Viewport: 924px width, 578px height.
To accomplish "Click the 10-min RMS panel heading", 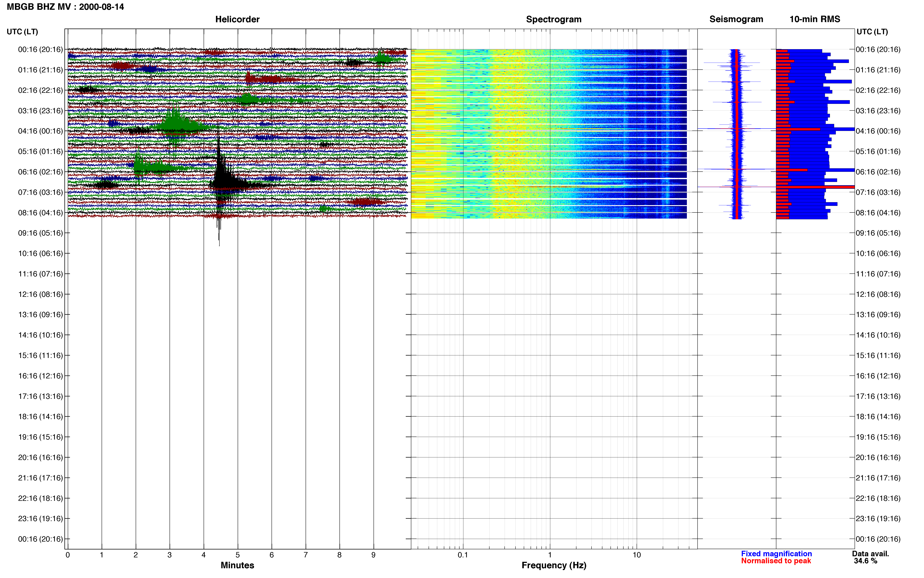I will 815,19.
